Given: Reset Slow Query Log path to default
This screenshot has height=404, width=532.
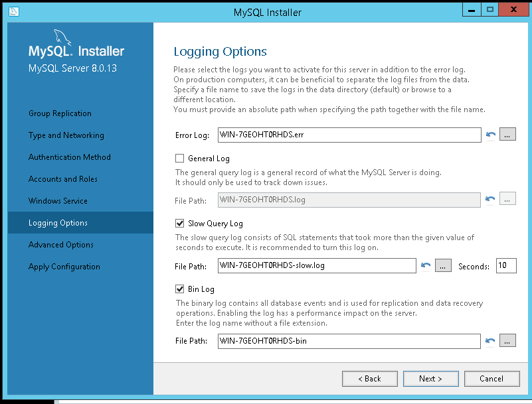Looking at the screenshot, I should coord(426,266).
